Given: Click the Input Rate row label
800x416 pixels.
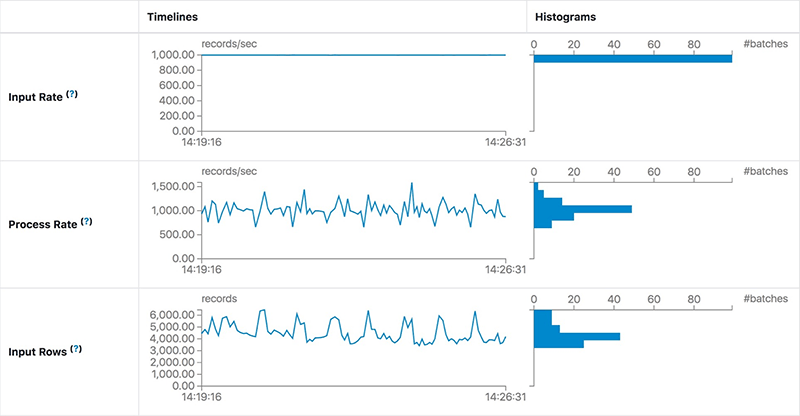Looking at the screenshot, I should (35, 97).
